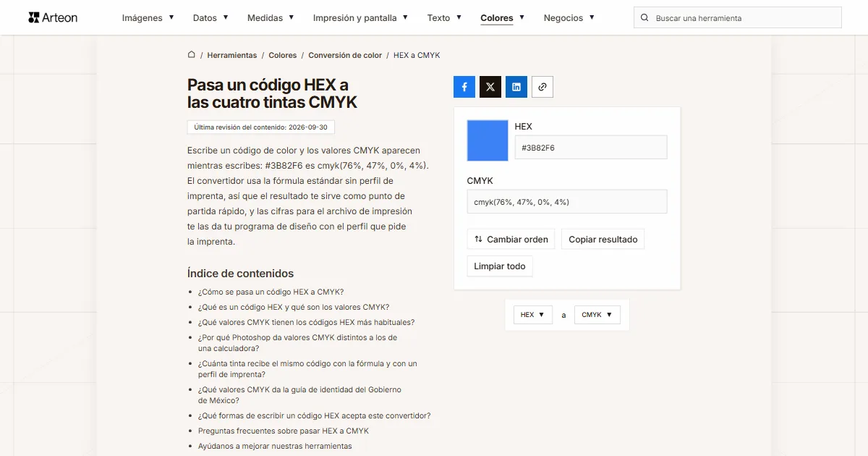Viewport: 868px width, 456px height.
Task: Click the page title 'Pasa un código HEX'
Action: click(273, 94)
